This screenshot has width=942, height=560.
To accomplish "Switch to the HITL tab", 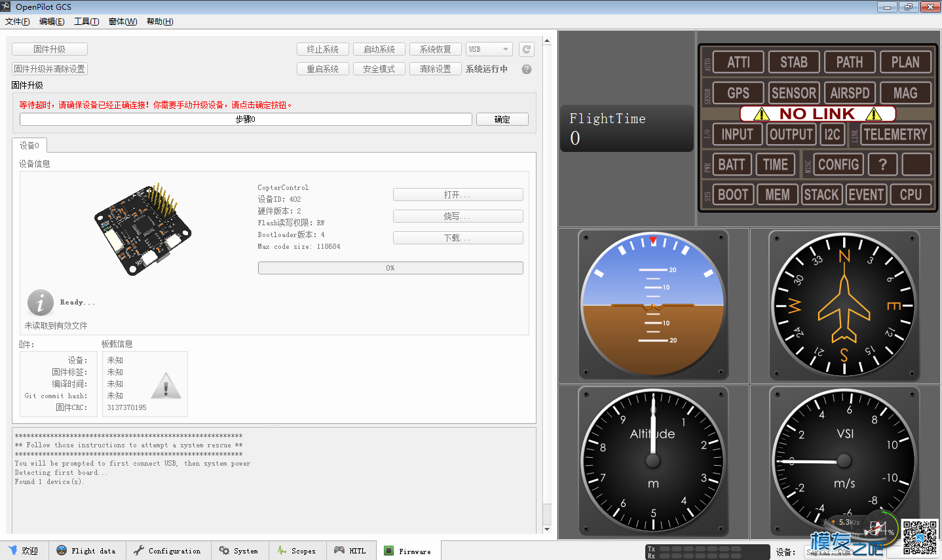I will pos(350,551).
